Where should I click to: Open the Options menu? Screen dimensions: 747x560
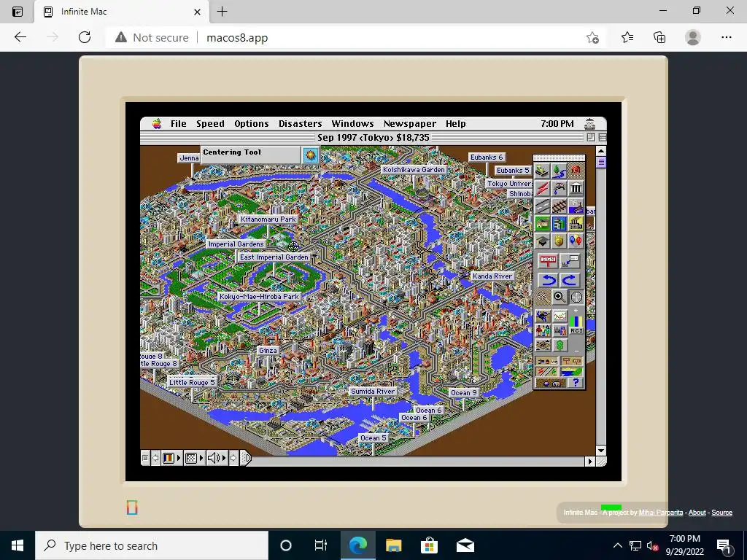(252, 124)
